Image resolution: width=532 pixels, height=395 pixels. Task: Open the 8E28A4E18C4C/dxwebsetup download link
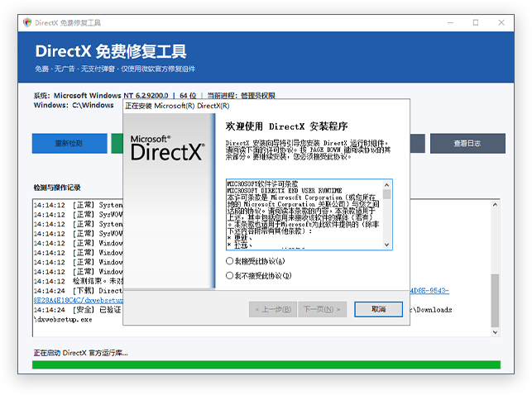(x=78, y=300)
